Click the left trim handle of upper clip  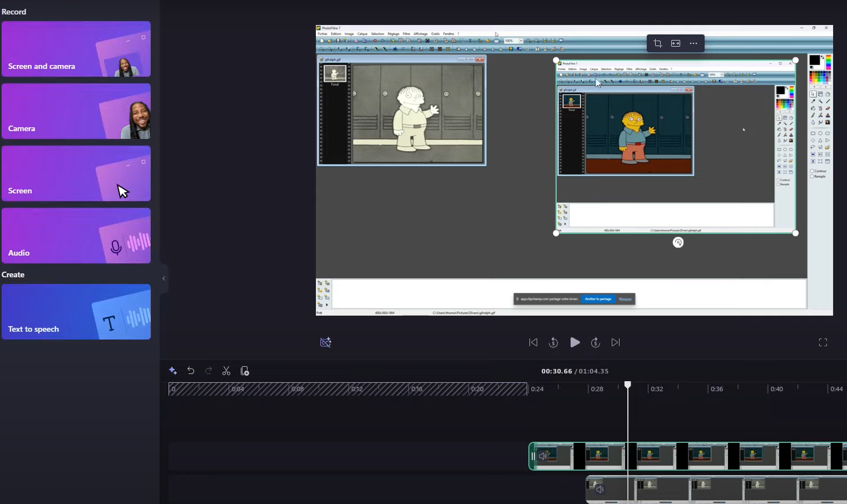[532, 456]
